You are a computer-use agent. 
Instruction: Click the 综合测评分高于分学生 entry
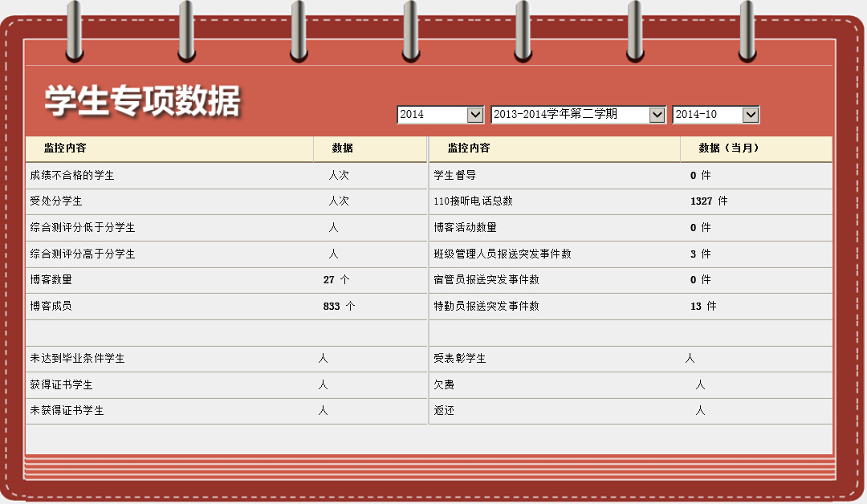(x=83, y=254)
